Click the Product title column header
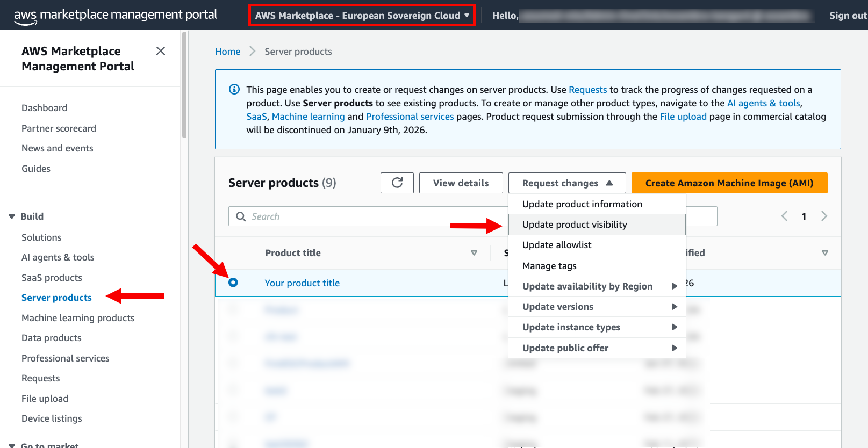868x448 pixels. point(293,253)
